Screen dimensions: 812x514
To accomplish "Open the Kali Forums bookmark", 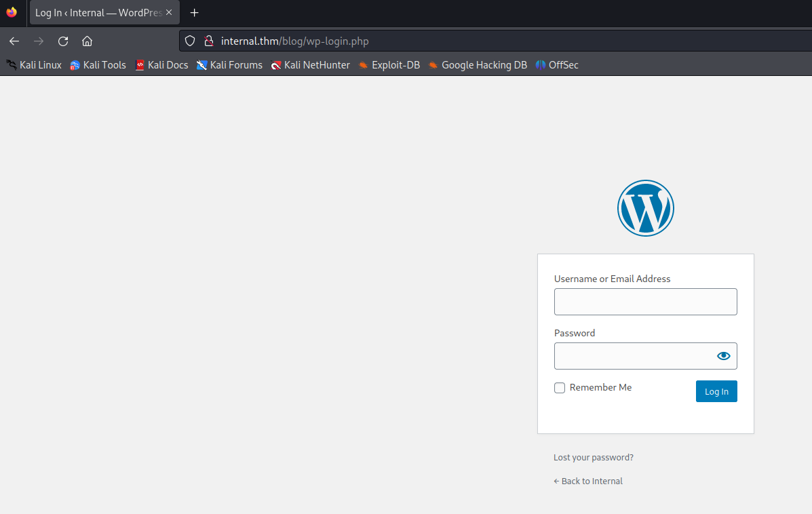I will (229, 64).
